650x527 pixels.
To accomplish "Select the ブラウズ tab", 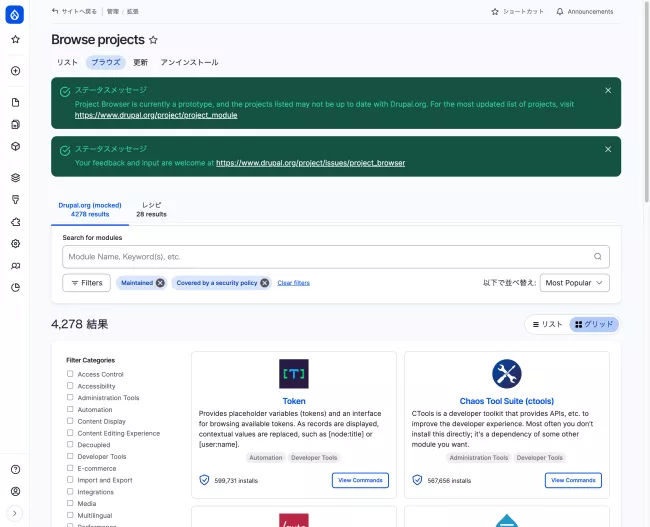I will (106, 62).
